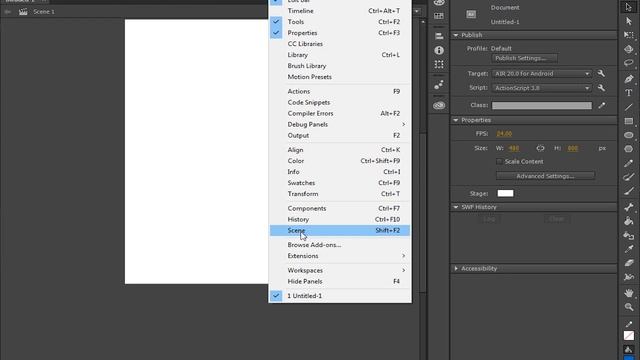Image resolution: width=640 pixels, height=360 pixels.
Task: Click the Publish Settings button
Action: click(524, 58)
